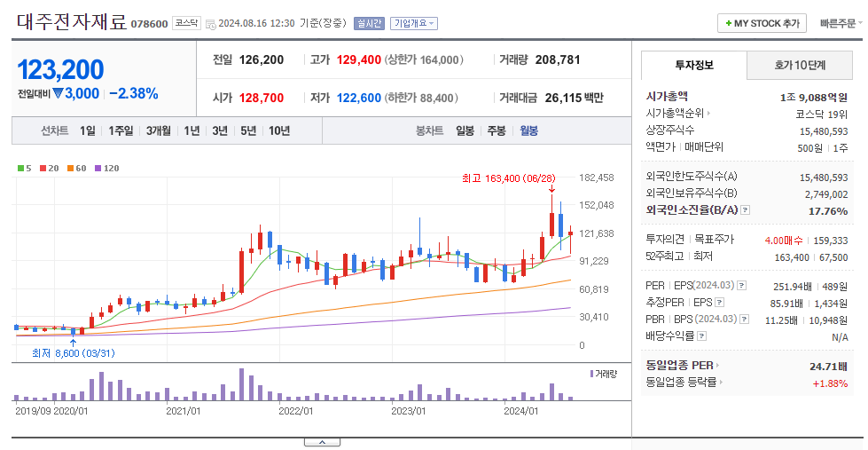
Task: Click the 2024/01 axis label
Action: point(521,411)
